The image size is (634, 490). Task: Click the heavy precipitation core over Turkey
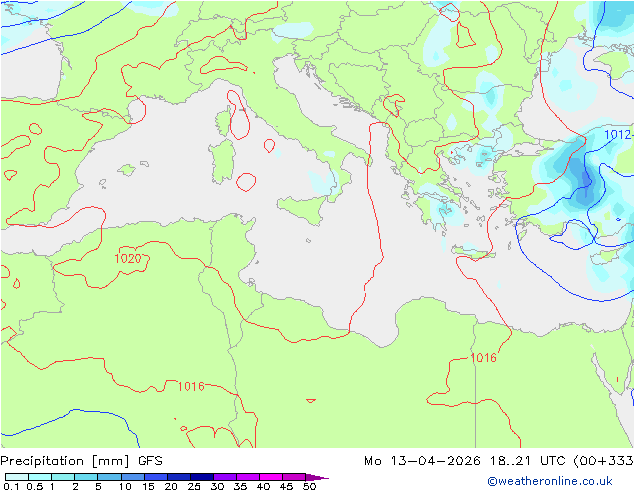pyautogui.click(x=585, y=184)
